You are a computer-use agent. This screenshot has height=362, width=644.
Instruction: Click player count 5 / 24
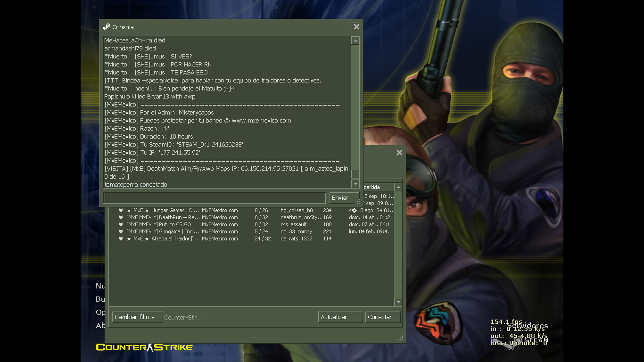tap(262, 231)
